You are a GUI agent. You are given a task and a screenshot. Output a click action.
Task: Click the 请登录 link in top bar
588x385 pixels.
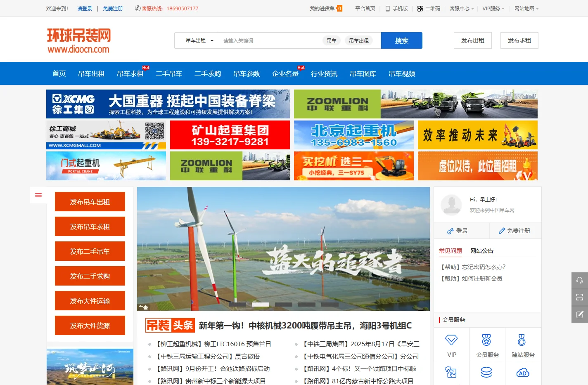pyautogui.click(x=85, y=8)
